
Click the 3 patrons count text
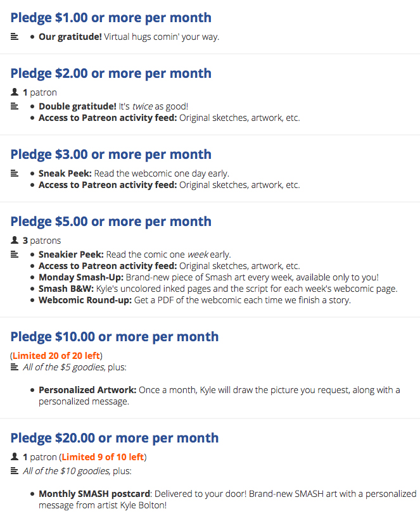42,241
